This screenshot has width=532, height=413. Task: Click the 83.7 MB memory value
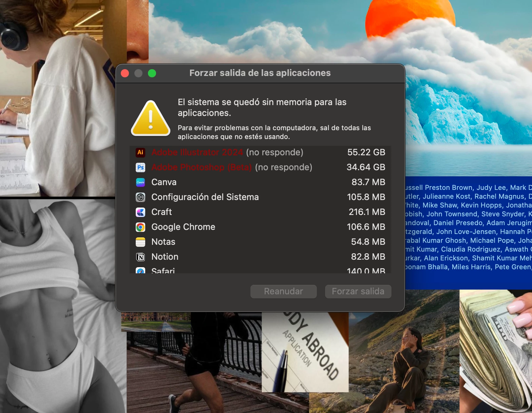pos(368,182)
